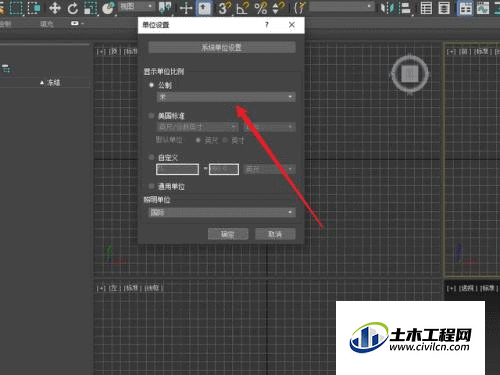500x375 pixels.
Task: Select the 自定义 (Custom) radio button
Action: click(x=151, y=157)
